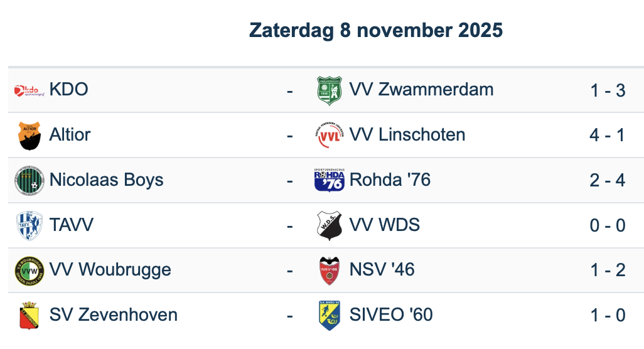Image resolution: width=644 pixels, height=349 pixels.
Task: Open the VV Zwammerdam team link
Action: coord(421,90)
